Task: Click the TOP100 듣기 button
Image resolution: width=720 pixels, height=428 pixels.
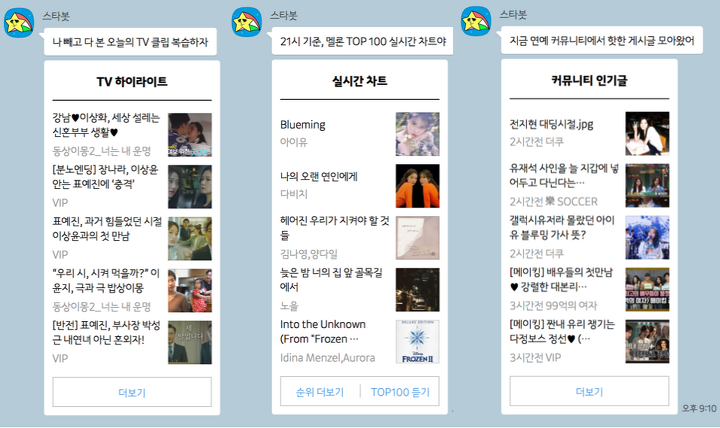Action: (x=400, y=392)
